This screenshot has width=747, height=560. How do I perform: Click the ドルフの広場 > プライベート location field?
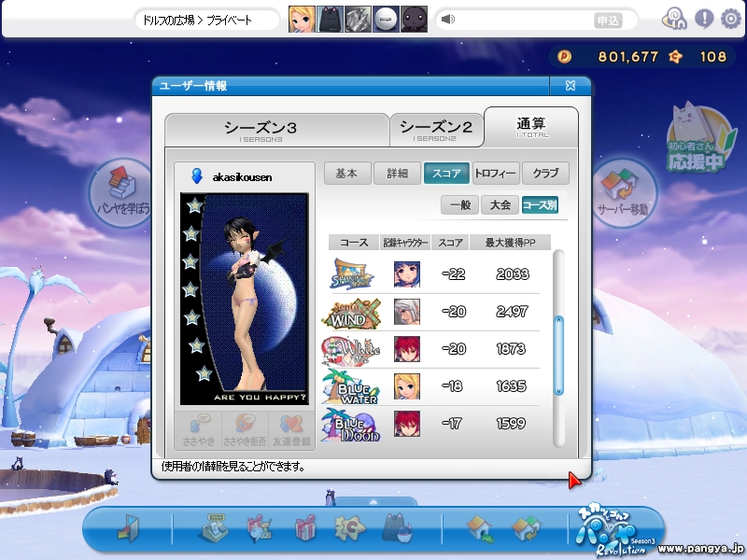click(x=206, y=20)
